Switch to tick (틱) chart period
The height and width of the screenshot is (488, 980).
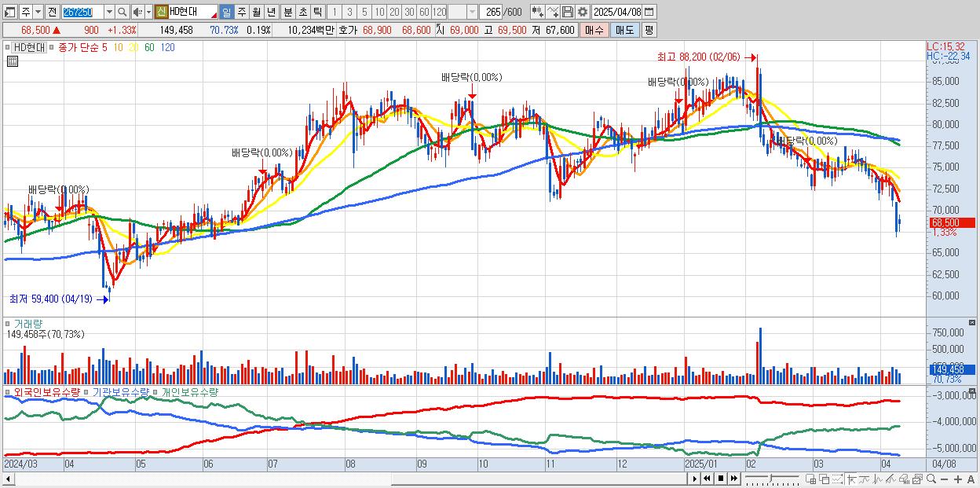point(317,12)
